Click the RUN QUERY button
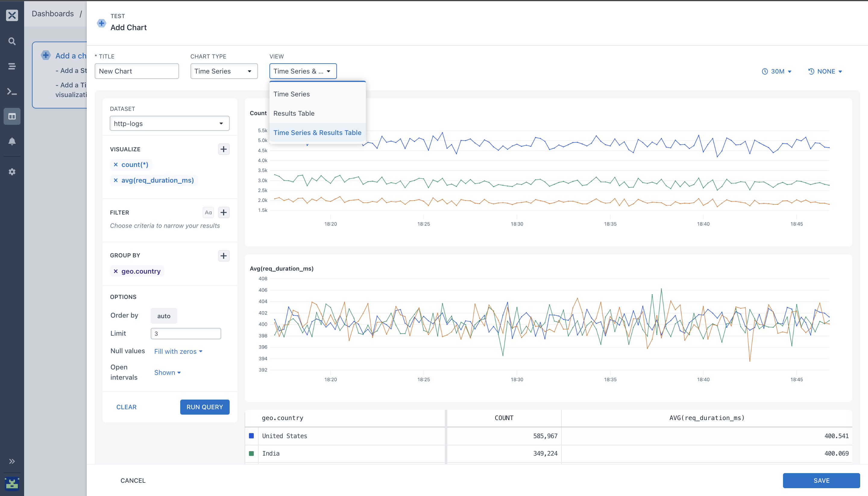 pos(205,407)
